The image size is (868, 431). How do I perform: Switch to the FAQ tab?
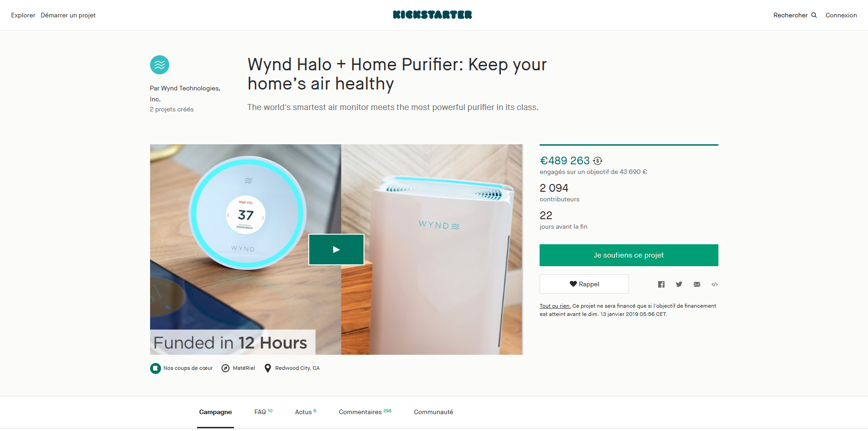pyautogui.click(x=263, y=412)
